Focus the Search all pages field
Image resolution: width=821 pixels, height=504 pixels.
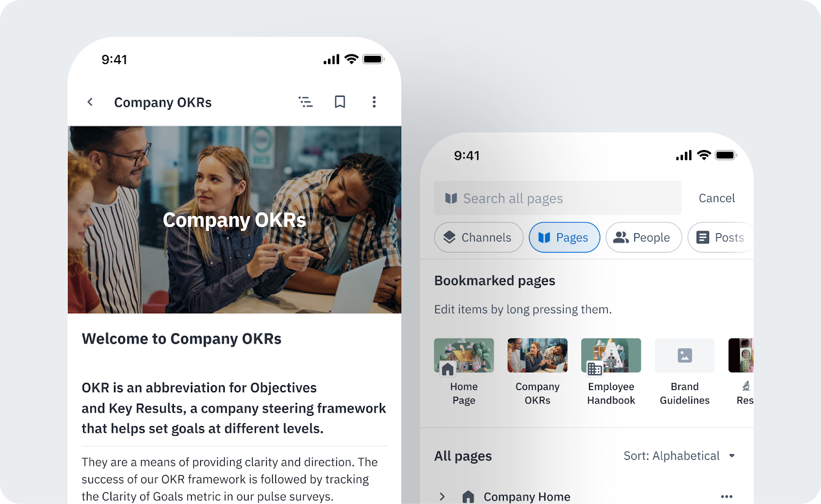tap(558, 198)
